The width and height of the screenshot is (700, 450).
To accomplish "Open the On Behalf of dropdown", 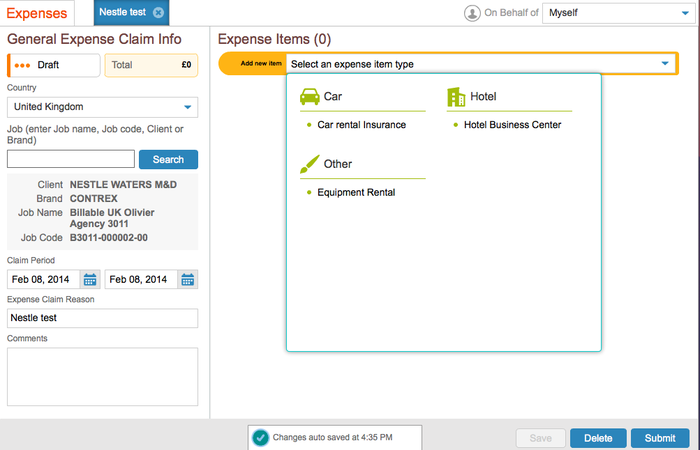I will tap(618, 13).
